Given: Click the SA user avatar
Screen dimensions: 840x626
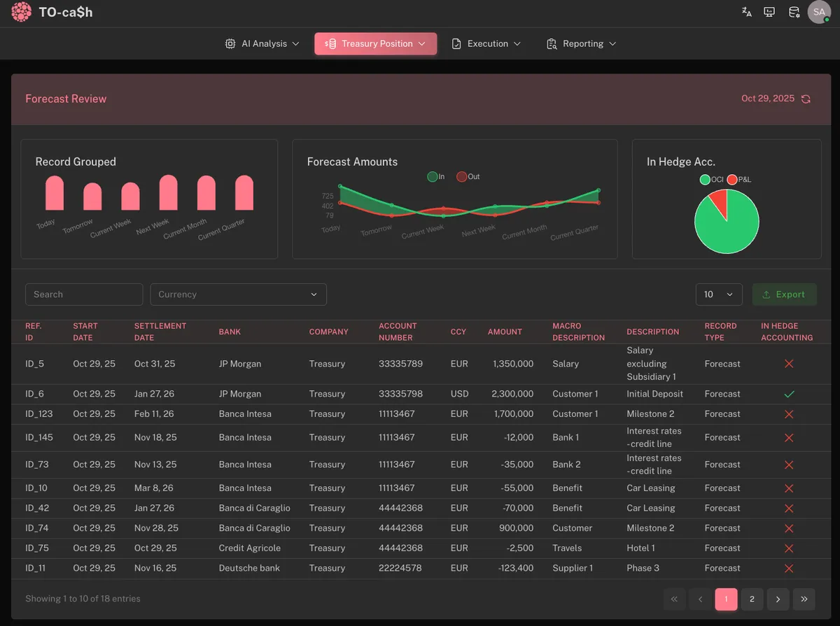Looking at the screenshot, I should [x=819, y=12].
